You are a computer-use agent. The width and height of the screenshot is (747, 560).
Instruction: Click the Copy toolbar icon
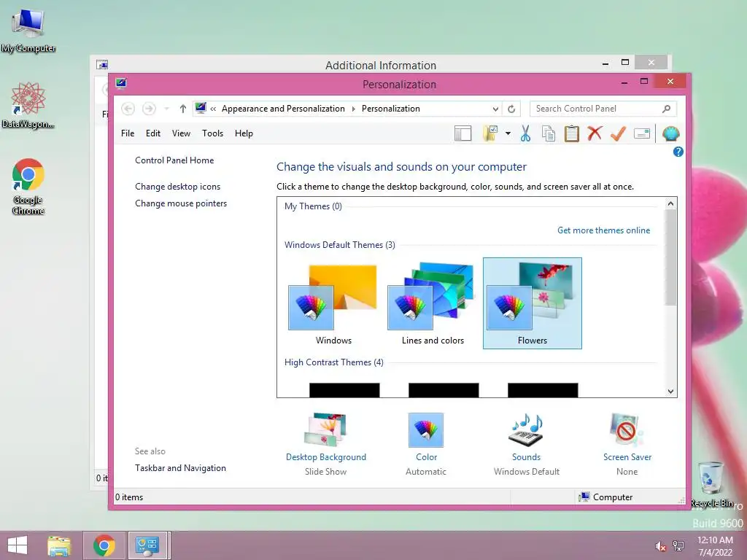(549, 134)
